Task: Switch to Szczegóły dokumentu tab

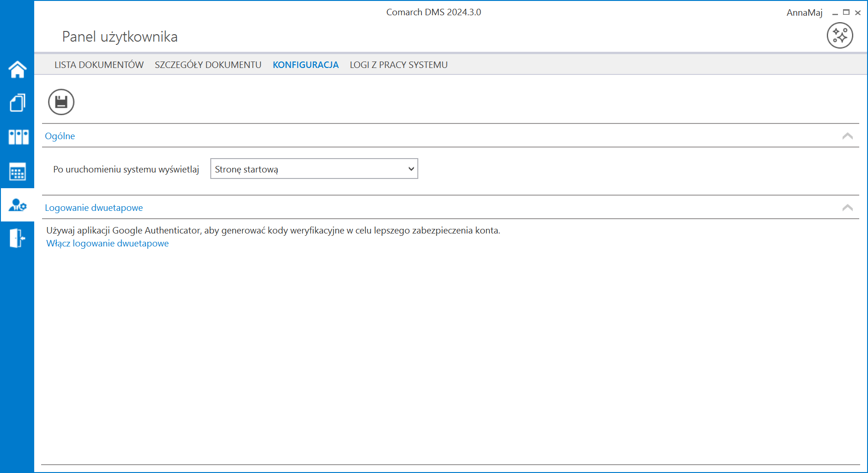Action: pos(208,65)
